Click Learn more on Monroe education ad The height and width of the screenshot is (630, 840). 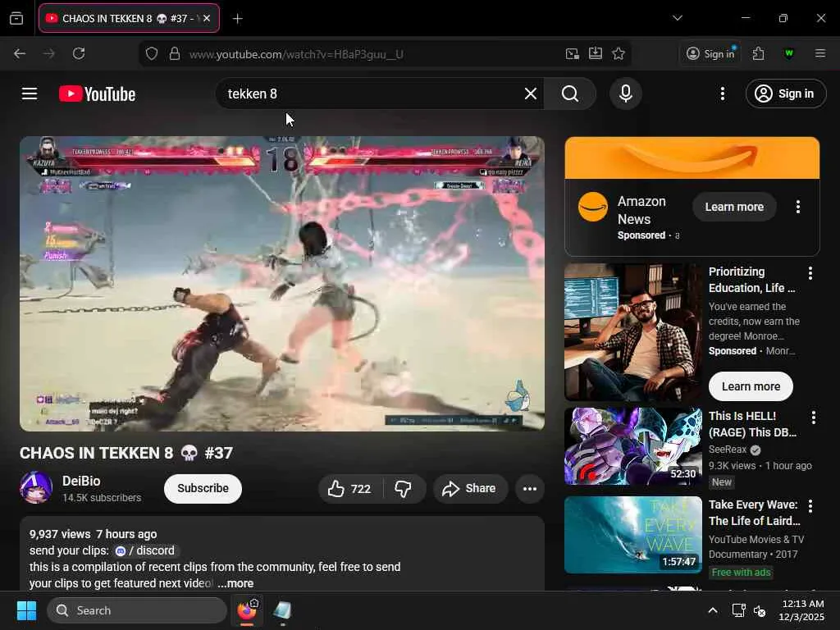click(x=751, y=386)
